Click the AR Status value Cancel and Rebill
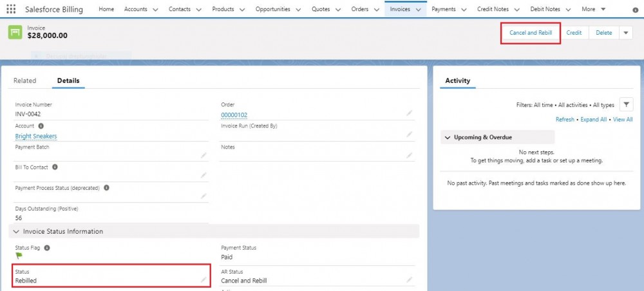 click(244, 281)
